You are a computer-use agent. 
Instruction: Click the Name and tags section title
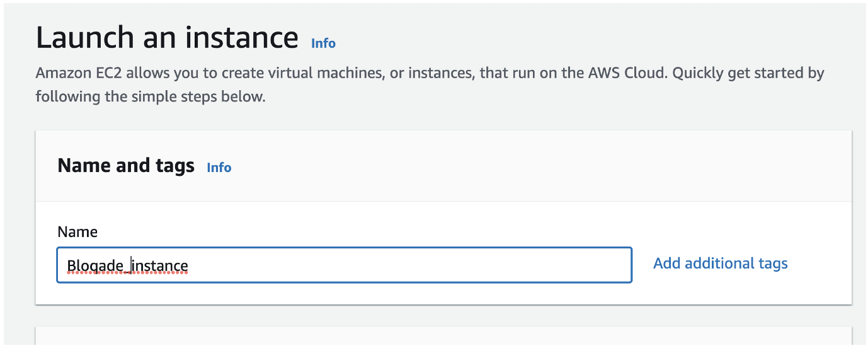tap(126, 166)
